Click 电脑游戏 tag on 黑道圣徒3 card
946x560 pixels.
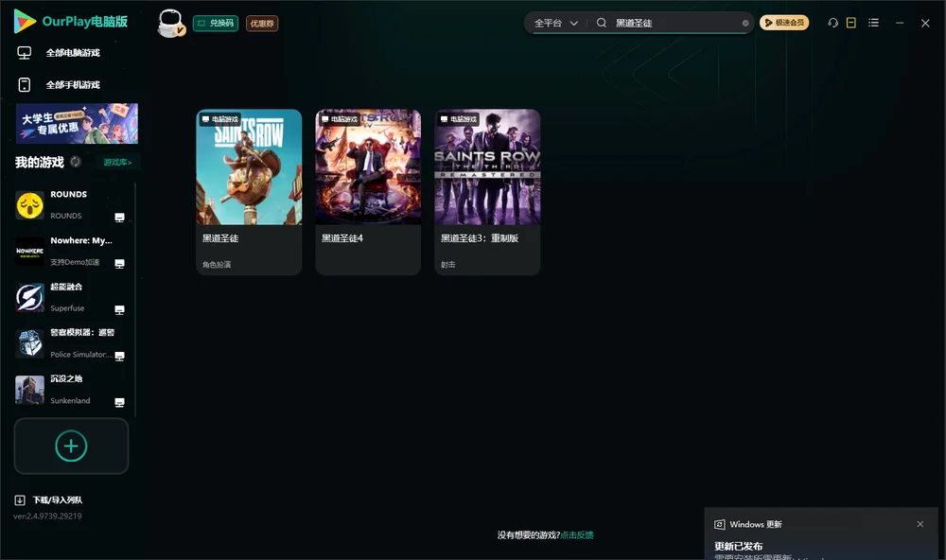point(459,119)
